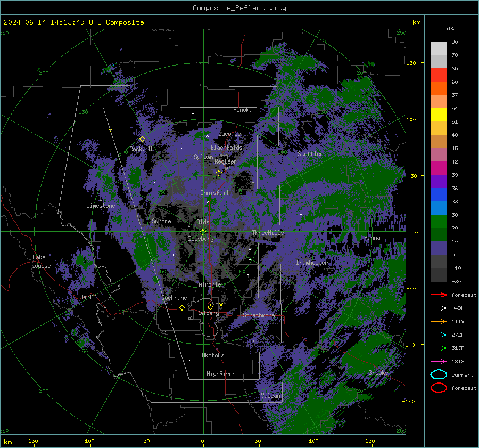Select the orange 111V arrow icon
The image size is (479, 448).
point(439,321)
